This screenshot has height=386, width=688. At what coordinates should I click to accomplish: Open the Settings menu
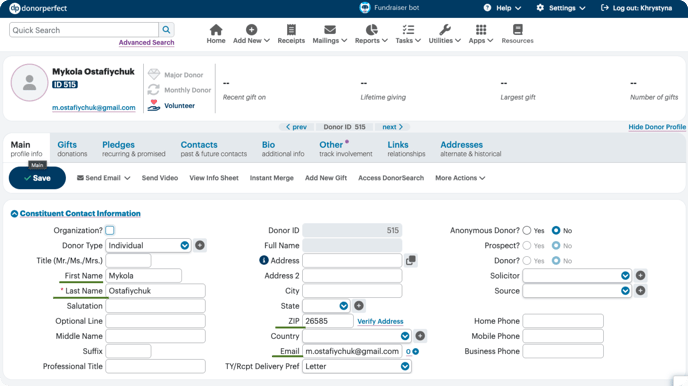point(561,8)
